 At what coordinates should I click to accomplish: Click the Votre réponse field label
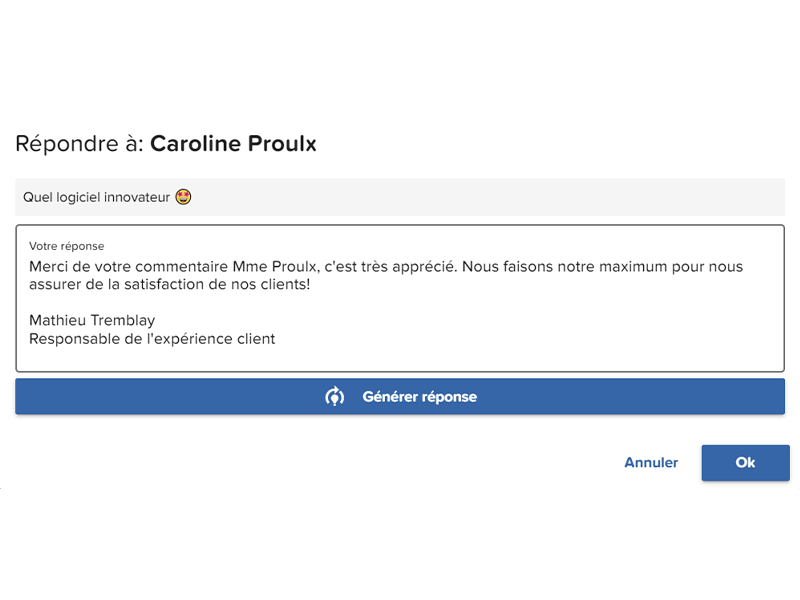click(66, 246)
